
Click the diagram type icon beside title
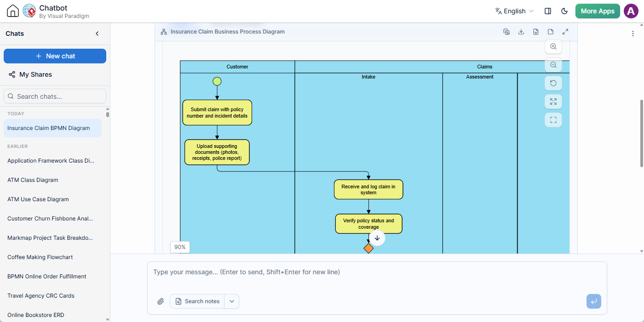pyautogui.click(x=164, y=32)
